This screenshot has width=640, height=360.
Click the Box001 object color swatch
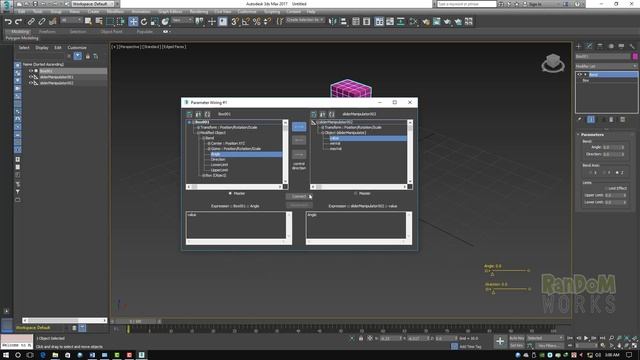[x=635, y=56]
